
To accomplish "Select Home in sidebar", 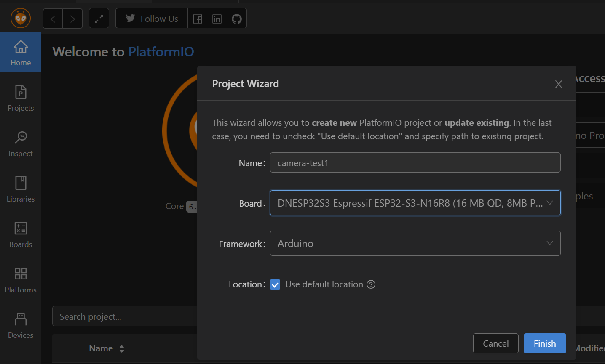I will click(x=21, y=53).
